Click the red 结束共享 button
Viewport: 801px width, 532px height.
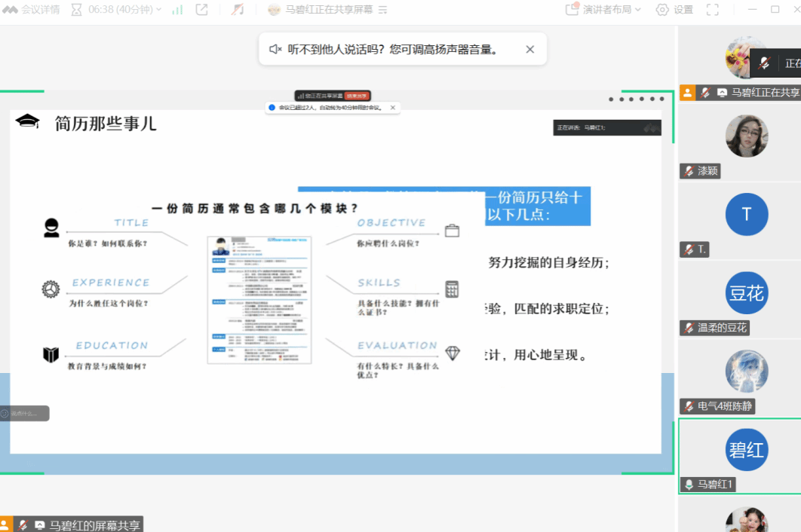357,96
